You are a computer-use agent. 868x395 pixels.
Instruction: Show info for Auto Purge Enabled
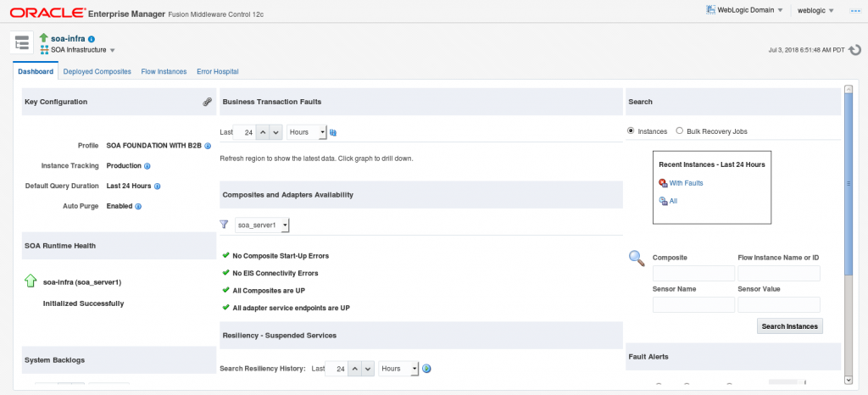tap(138, 206)
